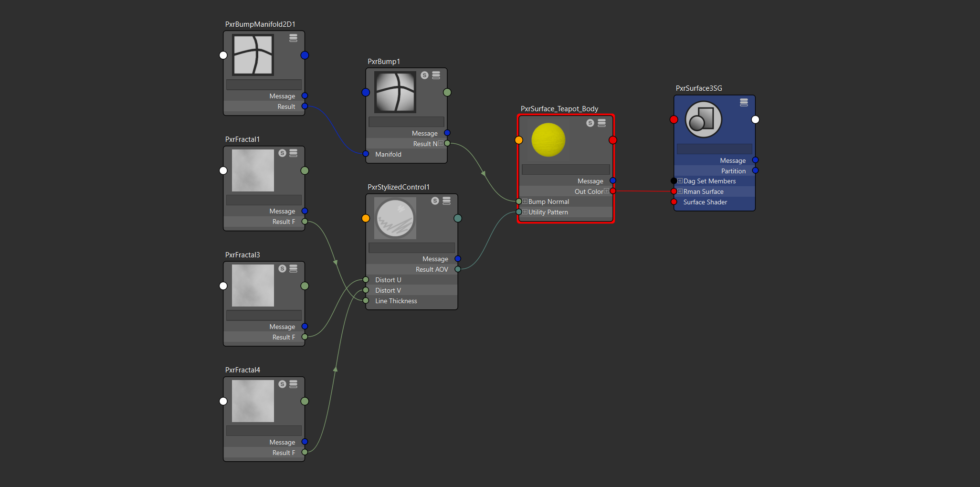Toggle swatch rendering on PxrSurface_Teapot_Body node
Screen dimensions: 980x487
pyautogui.click(x=590, y=123)
